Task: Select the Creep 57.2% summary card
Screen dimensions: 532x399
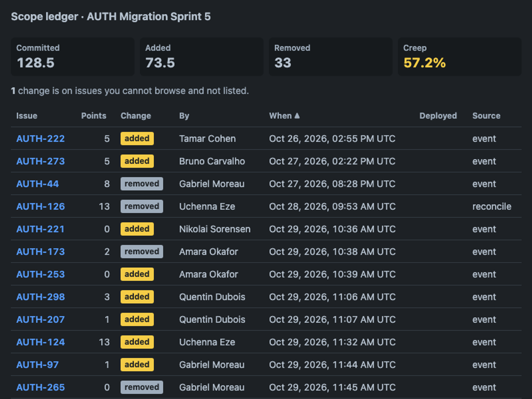Action: point(460,57)
